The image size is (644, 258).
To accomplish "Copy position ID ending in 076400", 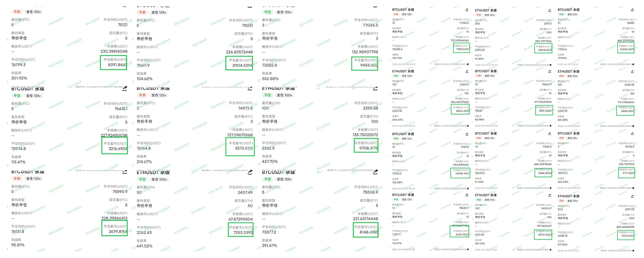I will pos(468,250).
